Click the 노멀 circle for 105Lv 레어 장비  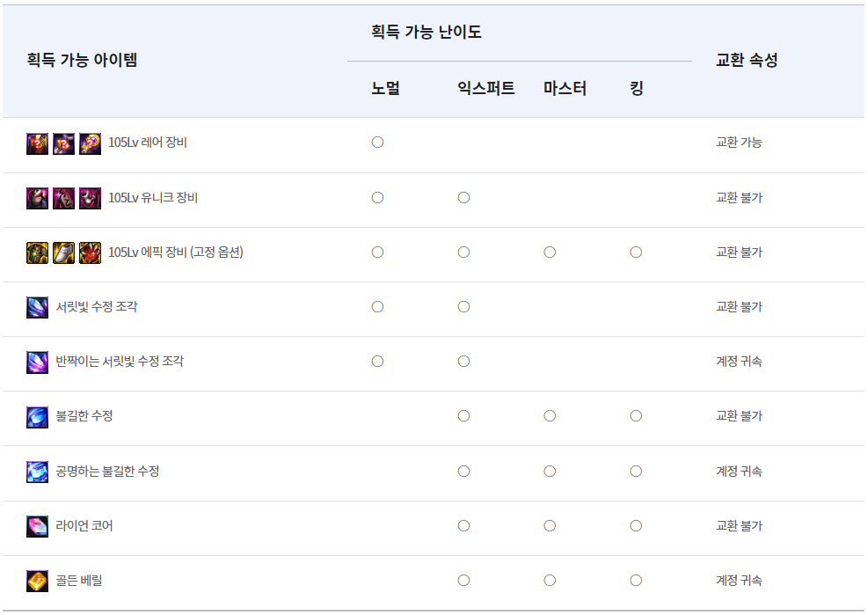pyautogui.click(x=377, y=143)
